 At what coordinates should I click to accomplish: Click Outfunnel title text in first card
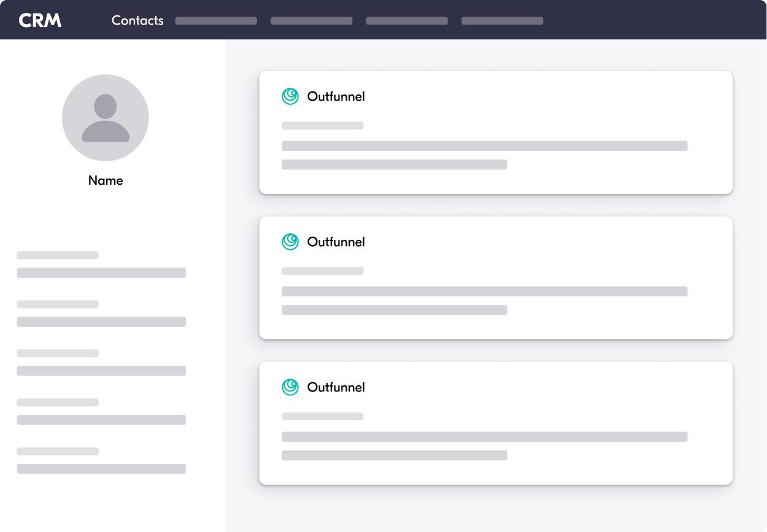click(x=336, y=96)
